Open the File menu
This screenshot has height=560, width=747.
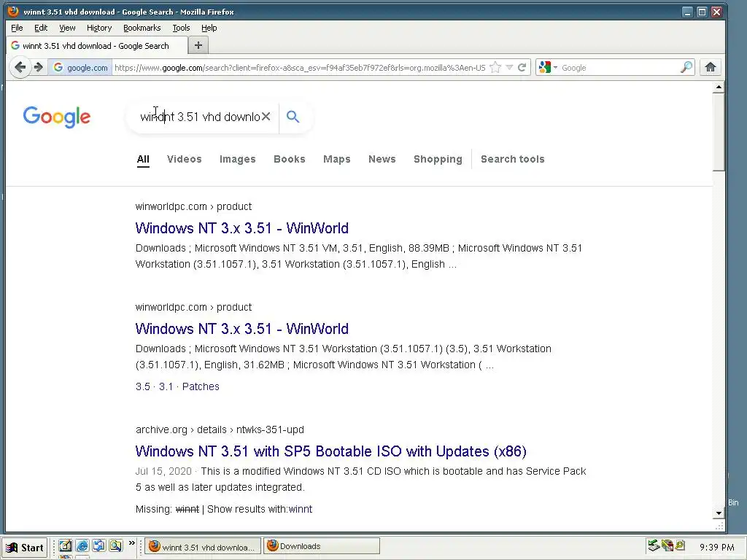(17, 28)
